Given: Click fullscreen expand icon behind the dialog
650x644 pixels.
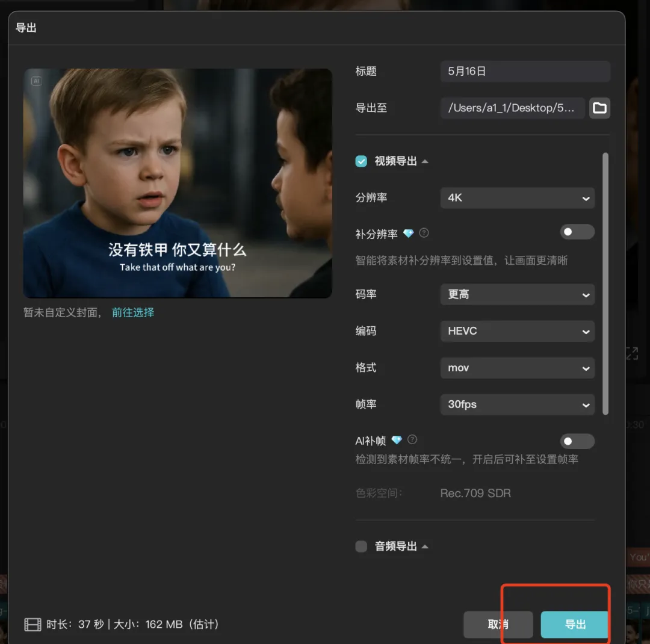Looking at the screenshot, I should pos(632,354).
